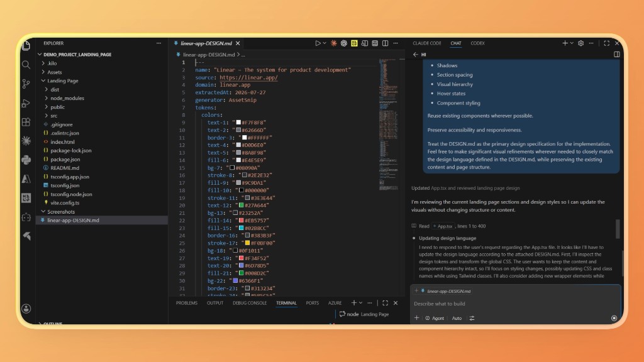Open the Python view in the activity bar
The height and width of the screenshot is (362, 644).
pos(26,160)
